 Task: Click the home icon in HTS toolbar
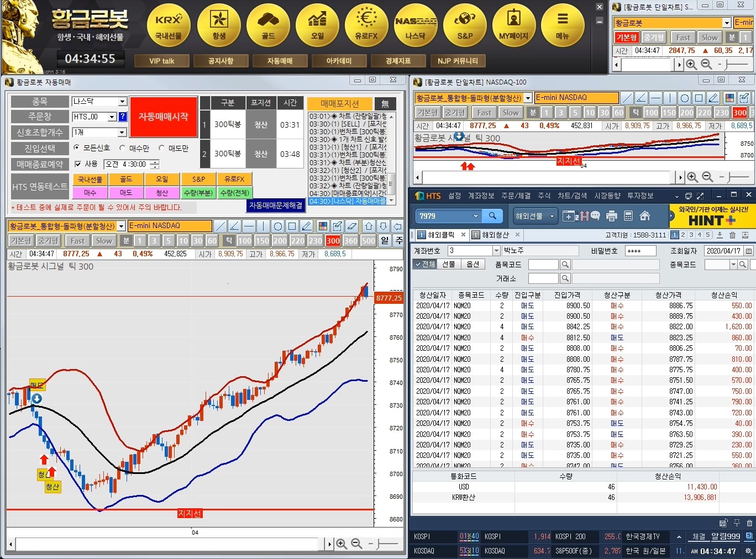coord(644,216)
